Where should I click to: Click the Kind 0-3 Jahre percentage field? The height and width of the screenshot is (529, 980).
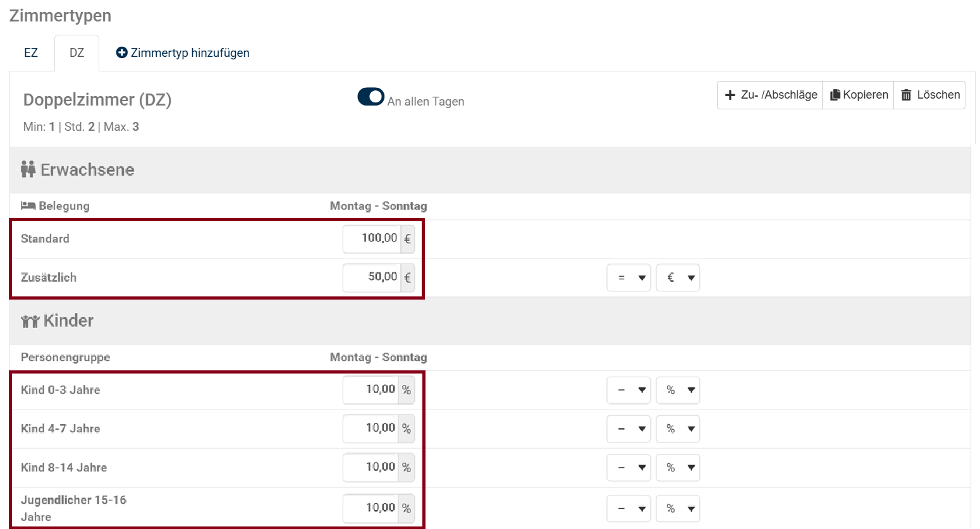click(x=371, y=390)
